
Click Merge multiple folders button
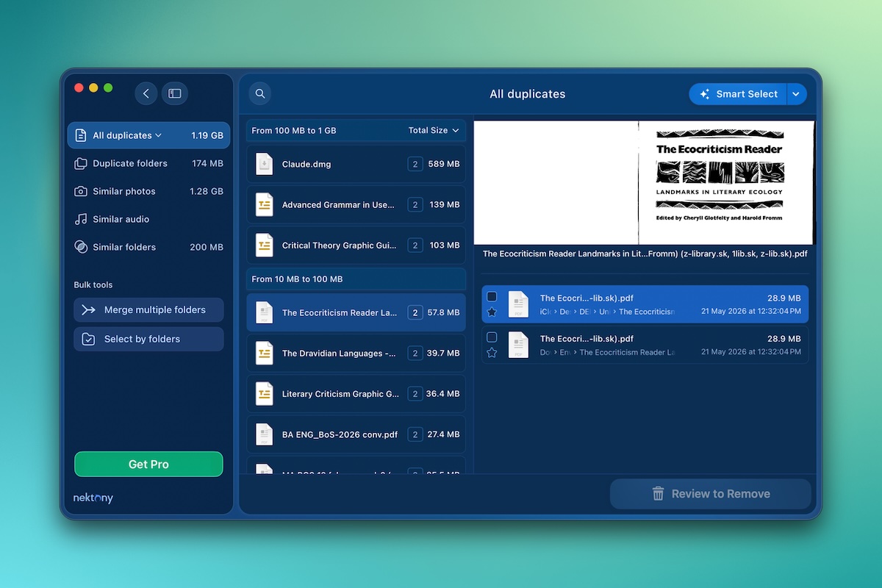tap(148, 309)
